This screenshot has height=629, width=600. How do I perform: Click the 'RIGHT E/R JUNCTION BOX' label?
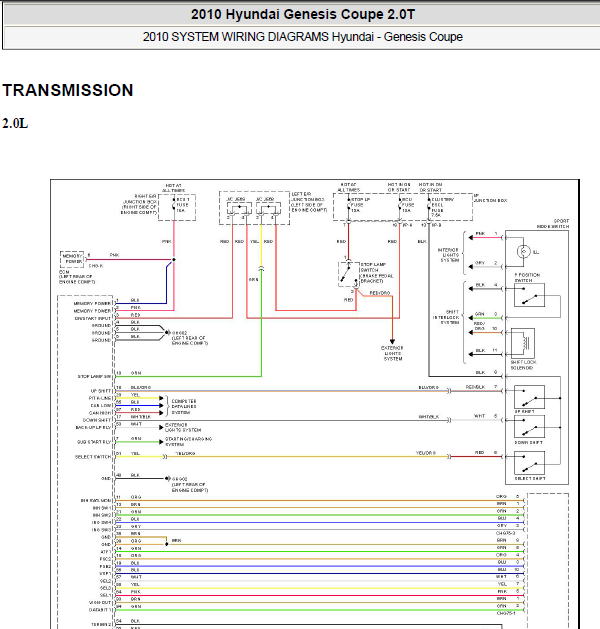[x=139, y=204]
